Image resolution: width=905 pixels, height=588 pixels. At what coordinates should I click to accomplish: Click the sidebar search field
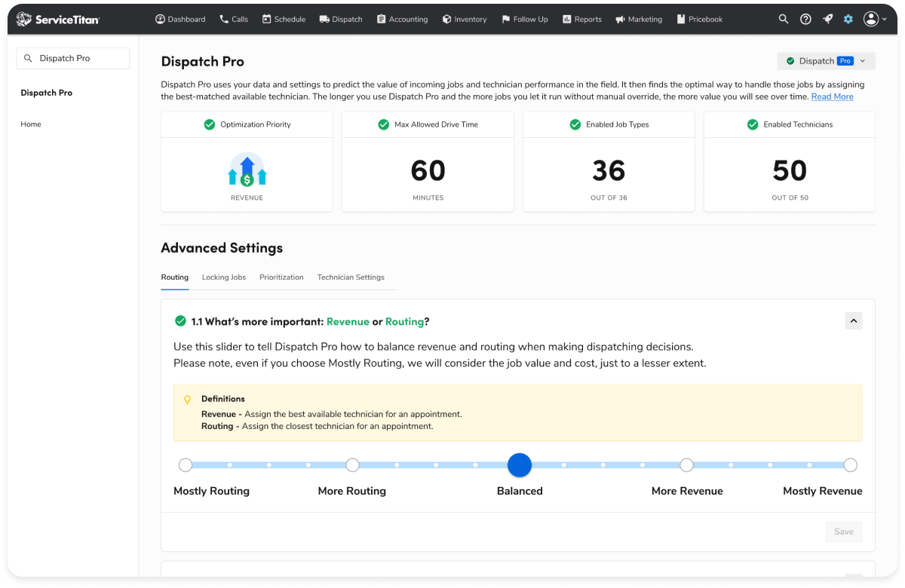73,58
